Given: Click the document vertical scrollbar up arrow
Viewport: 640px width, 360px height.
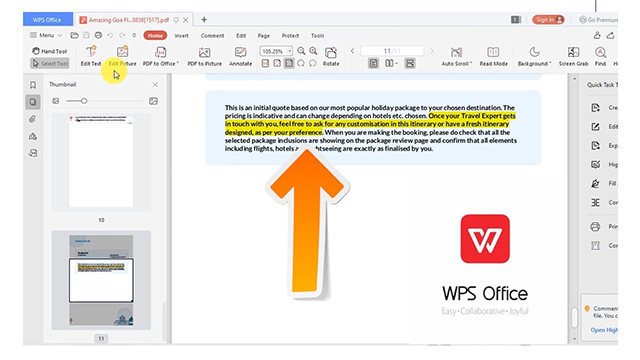Looking at the screenshot, I should [x=575, y=78].
